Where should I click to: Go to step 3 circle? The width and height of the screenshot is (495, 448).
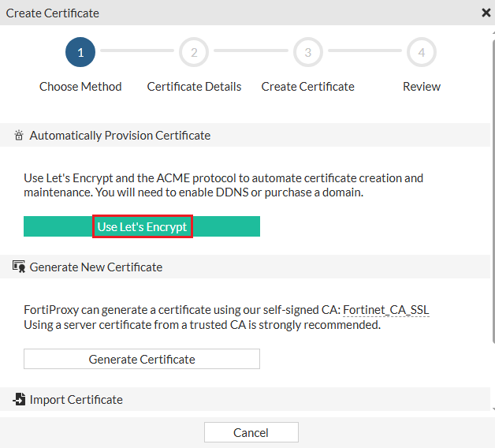click(x=307, y=53)
